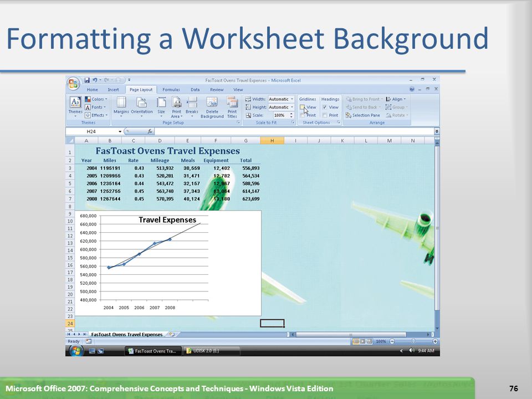Switch to the Review ribbon tab
The height and width of the screenshot is (399, 532).
217,90
